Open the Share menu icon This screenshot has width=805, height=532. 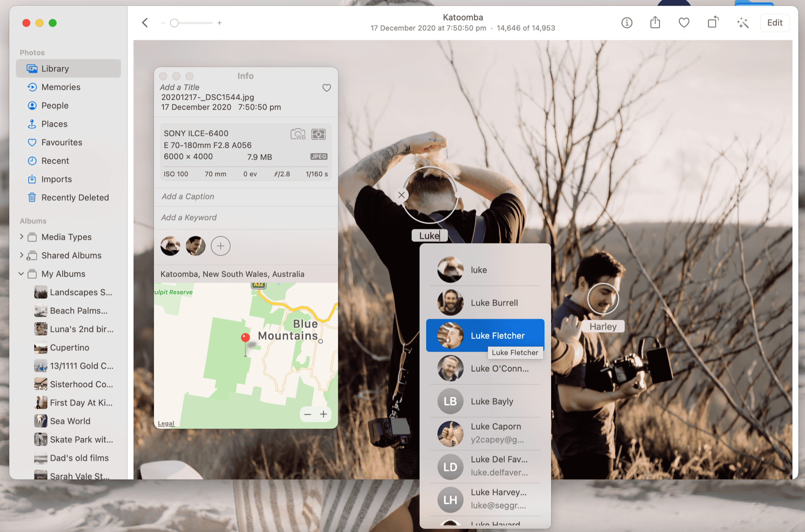pyautogui.click(x=655, y=23)
